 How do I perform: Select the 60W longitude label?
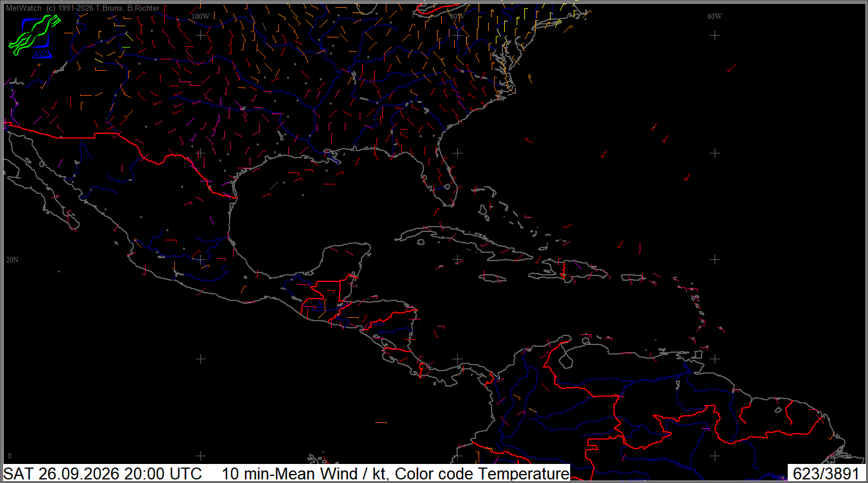pos(715,16)
